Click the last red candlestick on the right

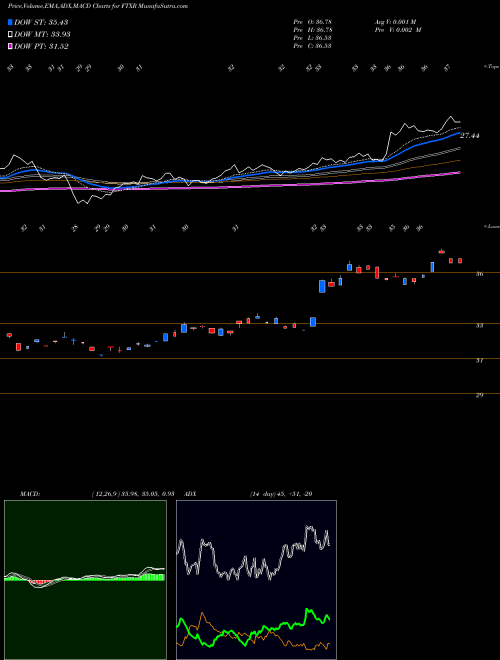coord(460,261)
